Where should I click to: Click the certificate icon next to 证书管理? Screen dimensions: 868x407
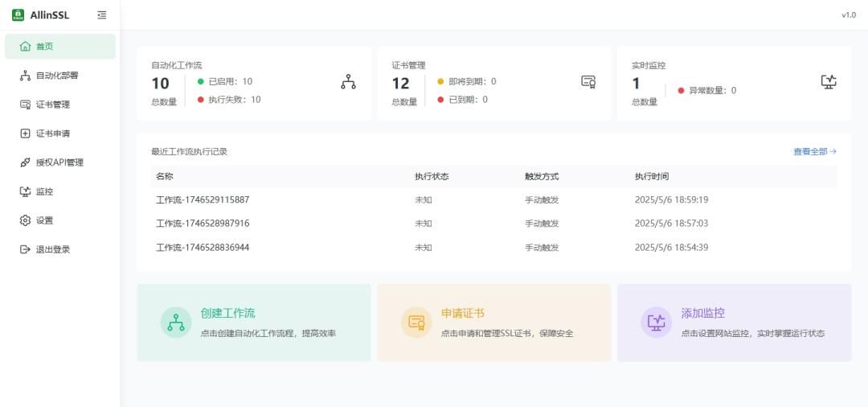25,104
